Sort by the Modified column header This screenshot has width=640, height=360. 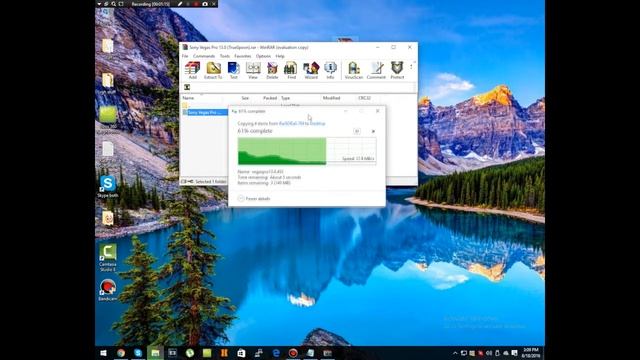[x=331, y=98]
